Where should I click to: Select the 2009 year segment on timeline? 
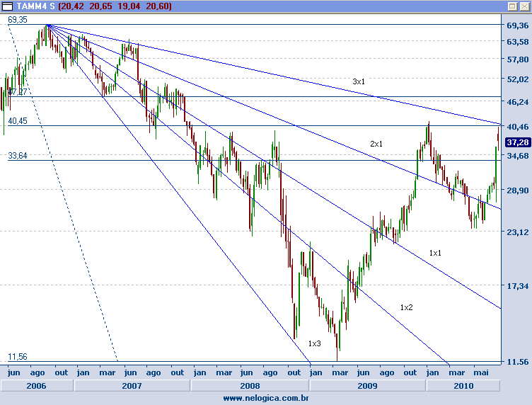point(366,386)
